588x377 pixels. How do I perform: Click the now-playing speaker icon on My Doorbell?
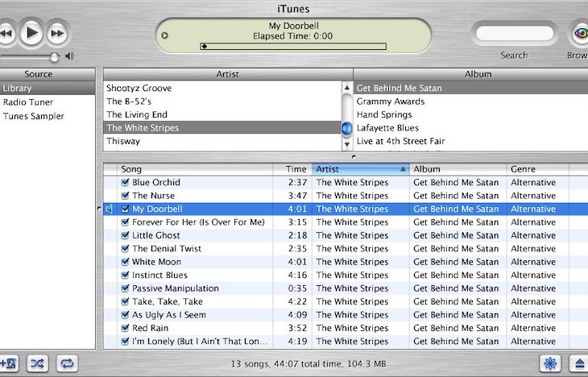(x=109, y=209)
